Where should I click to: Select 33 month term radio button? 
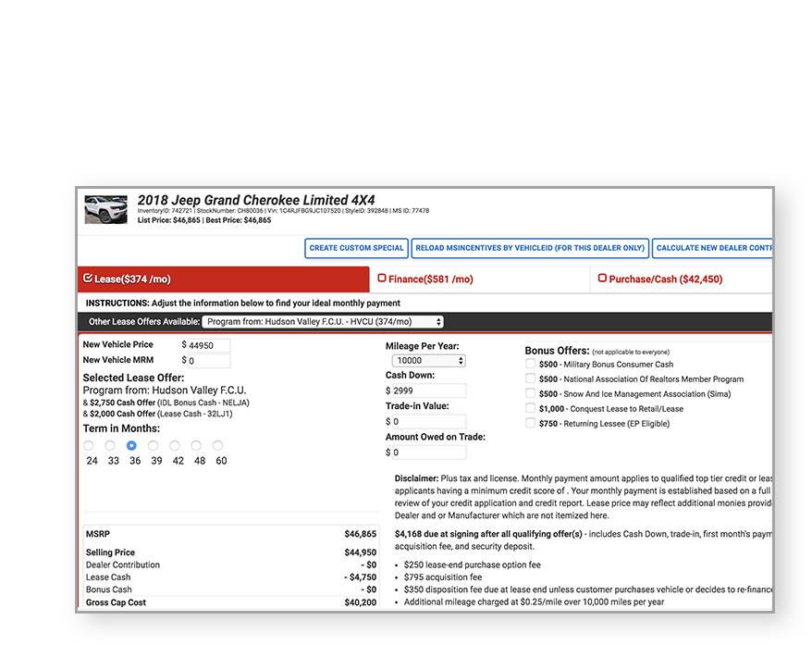click(x=110, y=445)
